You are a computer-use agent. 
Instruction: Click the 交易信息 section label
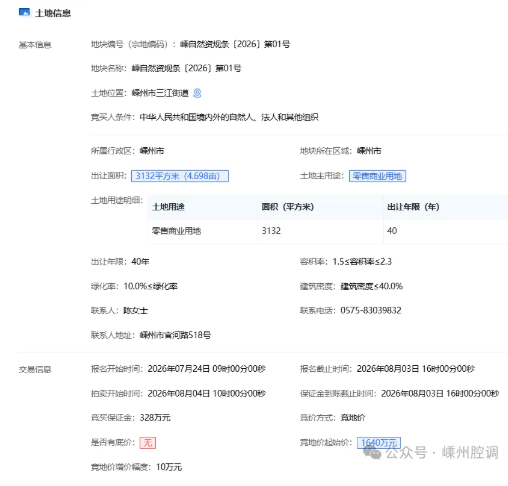(35, 369)
